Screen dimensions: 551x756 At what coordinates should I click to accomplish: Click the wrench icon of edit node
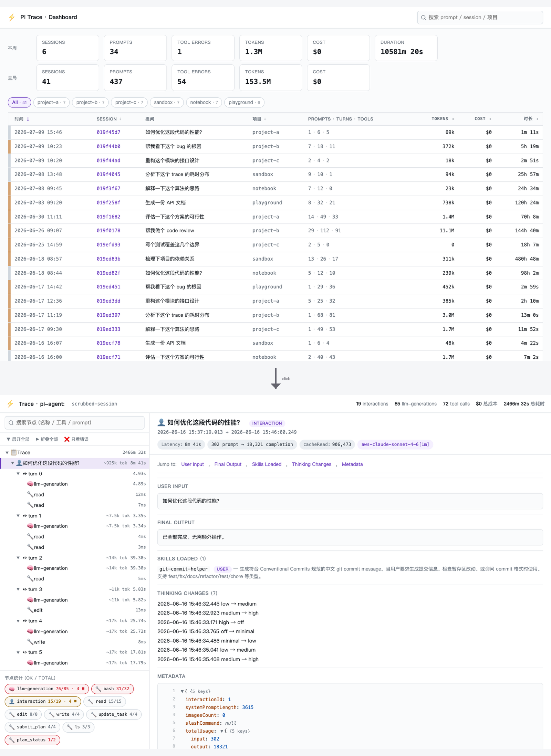pos(30,610)
